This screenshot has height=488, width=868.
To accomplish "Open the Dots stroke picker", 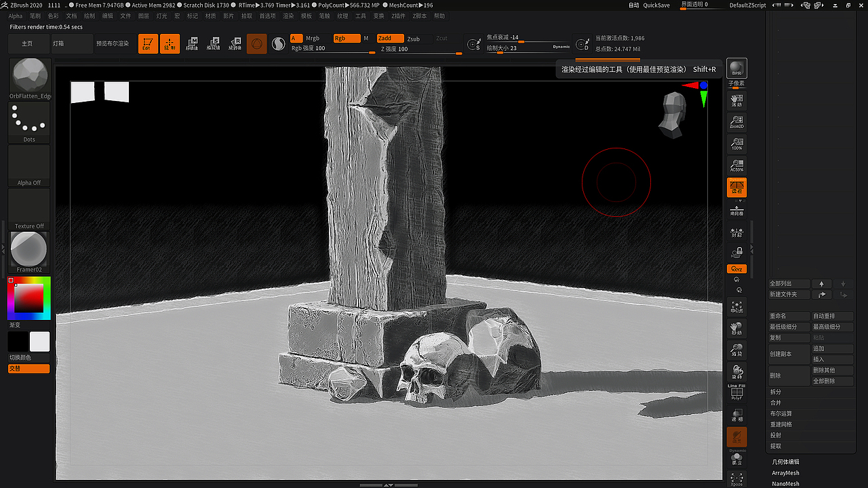I will (29, 122).
